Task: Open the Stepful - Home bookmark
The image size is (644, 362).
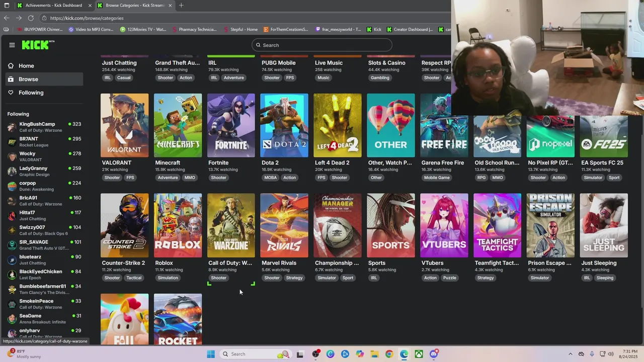Action: (240, 30)
